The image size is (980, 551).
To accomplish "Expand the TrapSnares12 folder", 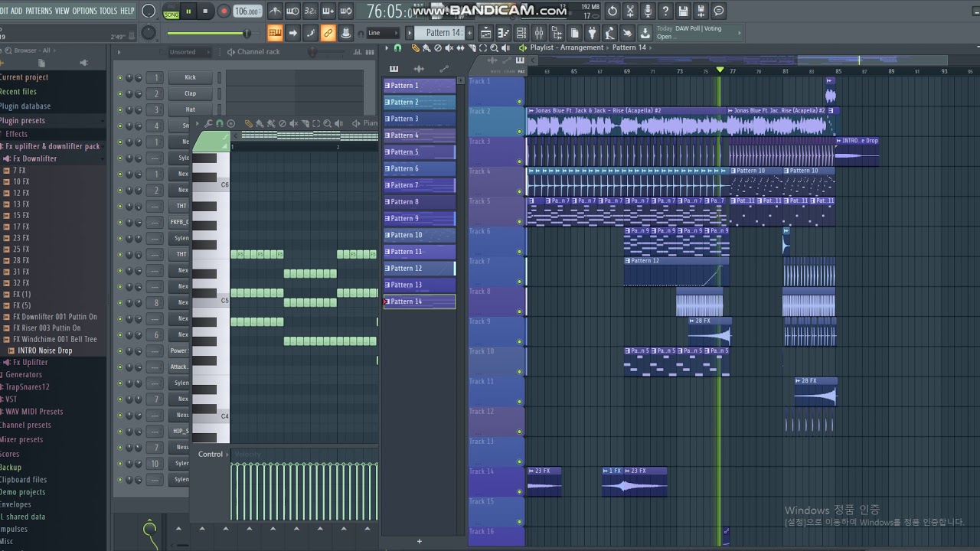I will coord(27,386).
